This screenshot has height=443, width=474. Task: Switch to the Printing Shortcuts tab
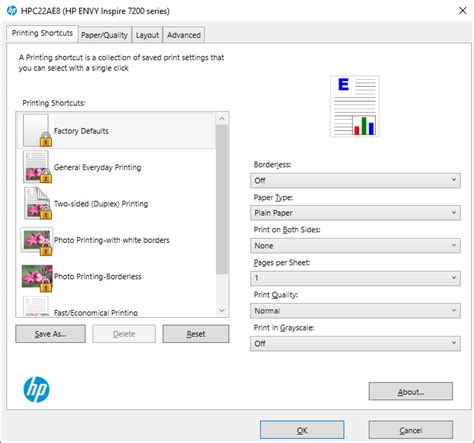pos(42,33)
